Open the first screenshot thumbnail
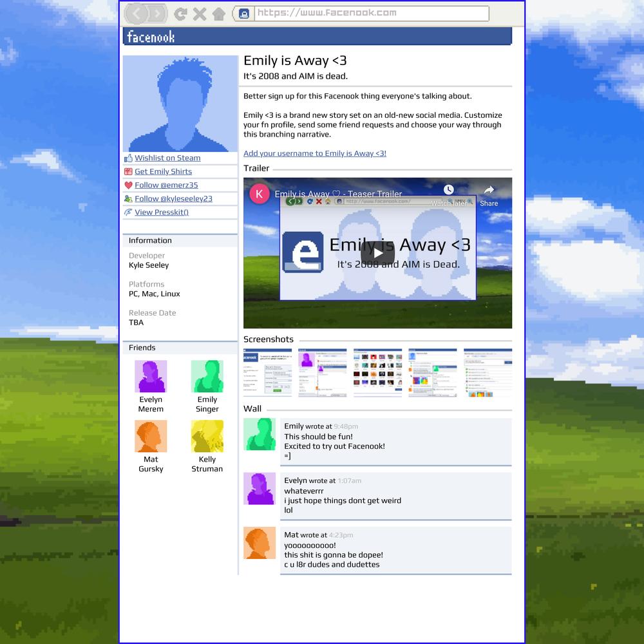The height and width of the screenshot is (644, 644). tap(267, 373)
